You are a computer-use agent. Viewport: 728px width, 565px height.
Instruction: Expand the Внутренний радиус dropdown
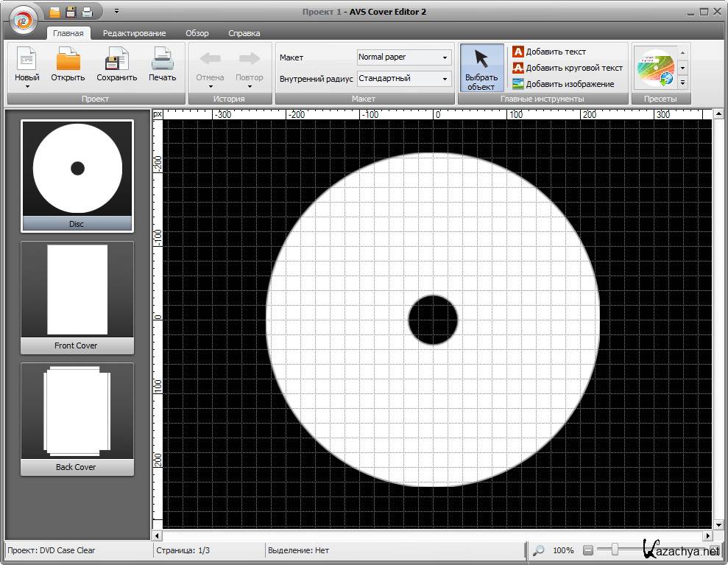coord(404,79)
